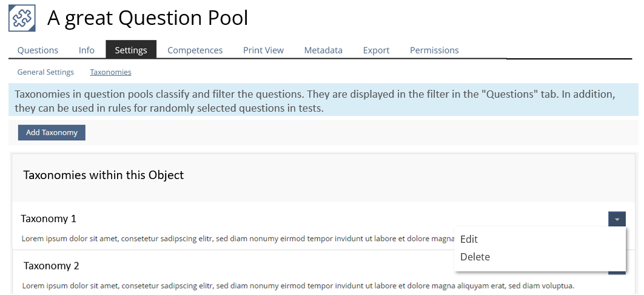Switch to the Metadata tab
This screenshot has width=644, height=295.
click(x=323, y=50)
